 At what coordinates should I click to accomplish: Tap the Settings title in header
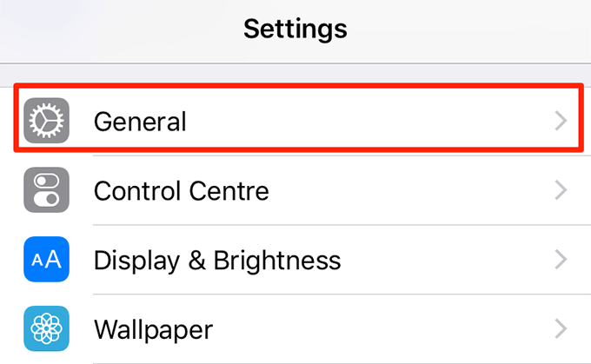(295, 29)
